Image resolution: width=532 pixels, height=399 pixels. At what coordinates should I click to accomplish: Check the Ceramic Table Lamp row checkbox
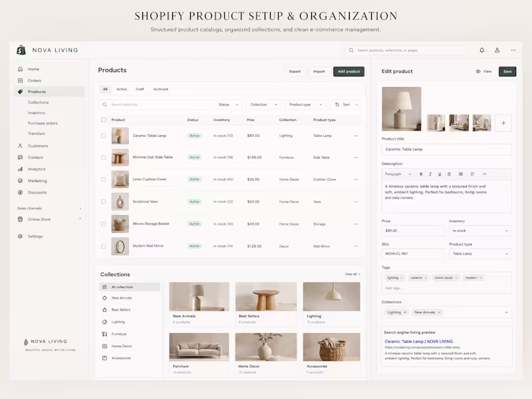coord(104,136)
